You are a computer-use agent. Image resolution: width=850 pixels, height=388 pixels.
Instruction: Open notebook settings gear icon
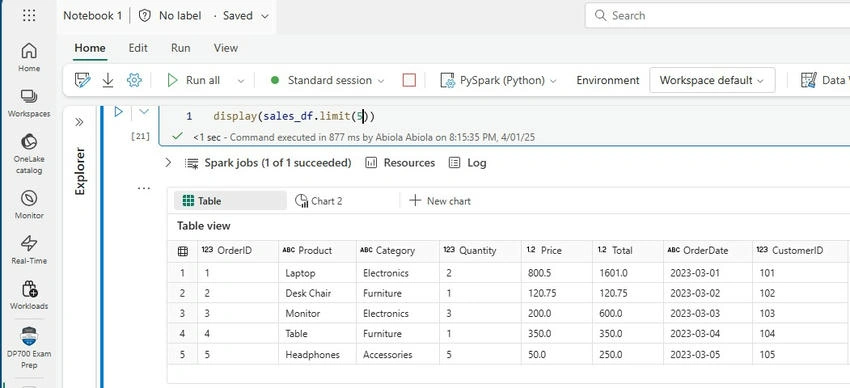point(134,80)
